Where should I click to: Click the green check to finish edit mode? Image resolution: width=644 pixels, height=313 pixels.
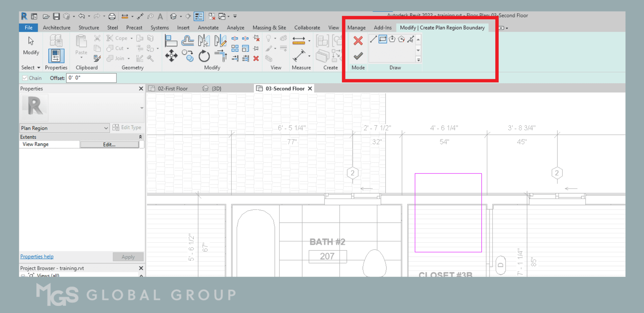tap(358, 56)
